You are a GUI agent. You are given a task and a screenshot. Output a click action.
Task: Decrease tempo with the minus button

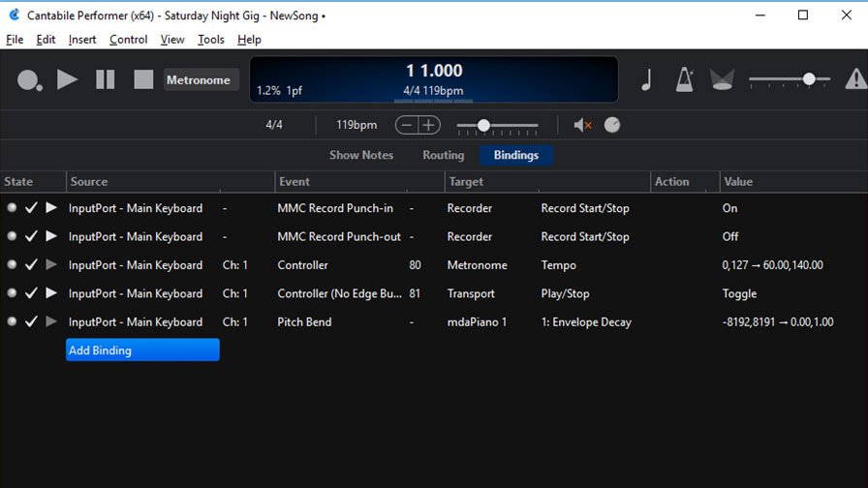(x=407, y=125)
